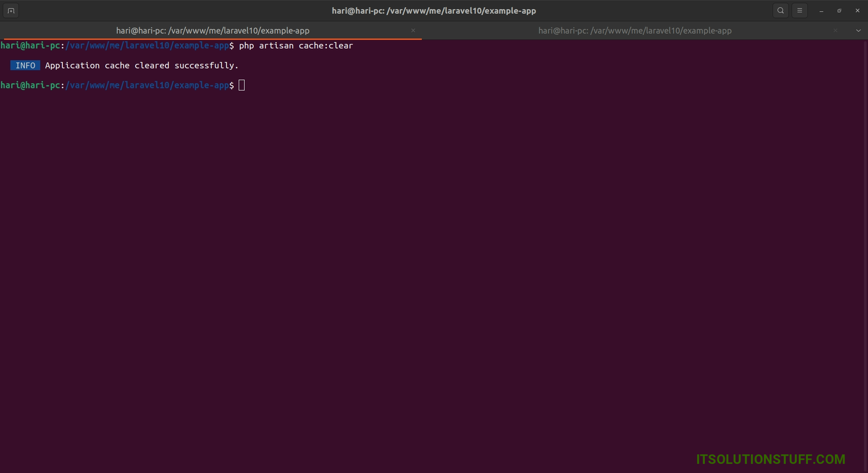868x473 pixels.
Task: Click the search icon in title bar
Action: click(x=781, y=10)
